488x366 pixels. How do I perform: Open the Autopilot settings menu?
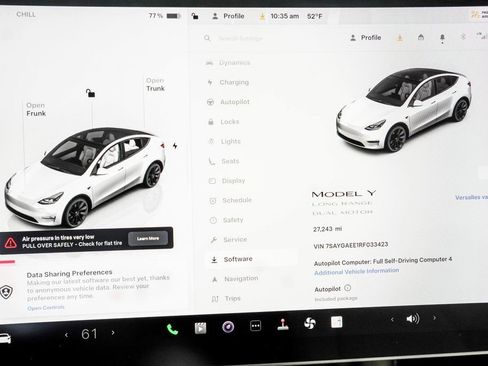[229, 102]
